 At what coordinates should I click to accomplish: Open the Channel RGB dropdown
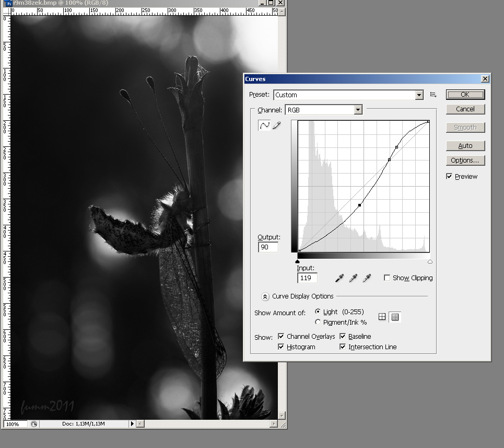pos(358,110)
